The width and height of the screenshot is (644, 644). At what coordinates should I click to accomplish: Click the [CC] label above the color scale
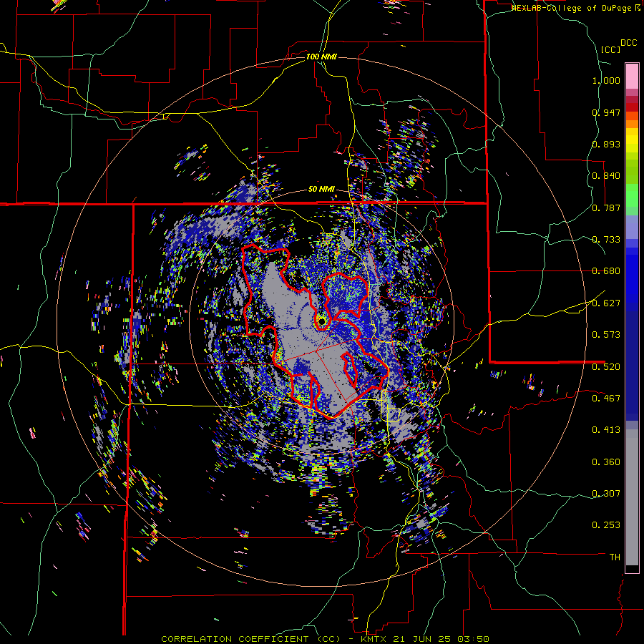coord(610,49)
